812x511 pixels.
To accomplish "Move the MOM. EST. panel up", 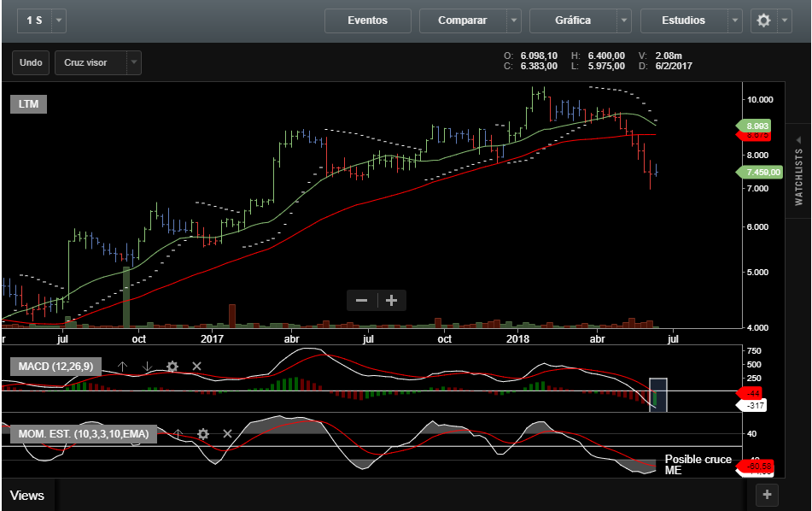I will pyautogui.click(x=178, y=434).
